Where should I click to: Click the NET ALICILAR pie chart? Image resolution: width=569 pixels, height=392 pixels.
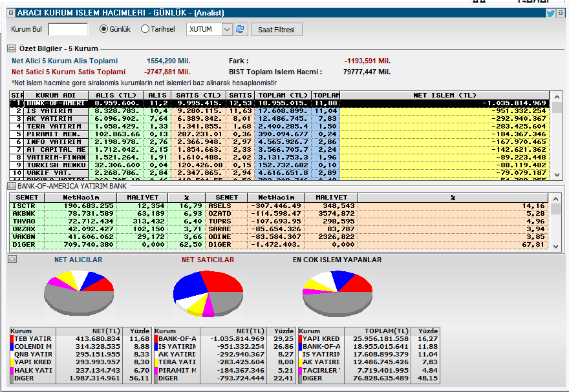point(79,293)
